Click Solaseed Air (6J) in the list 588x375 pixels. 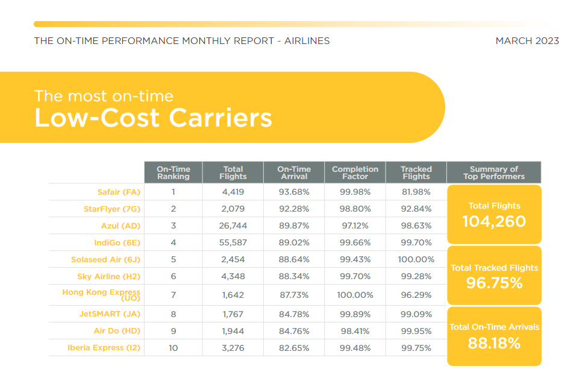[x=105, y=260]
